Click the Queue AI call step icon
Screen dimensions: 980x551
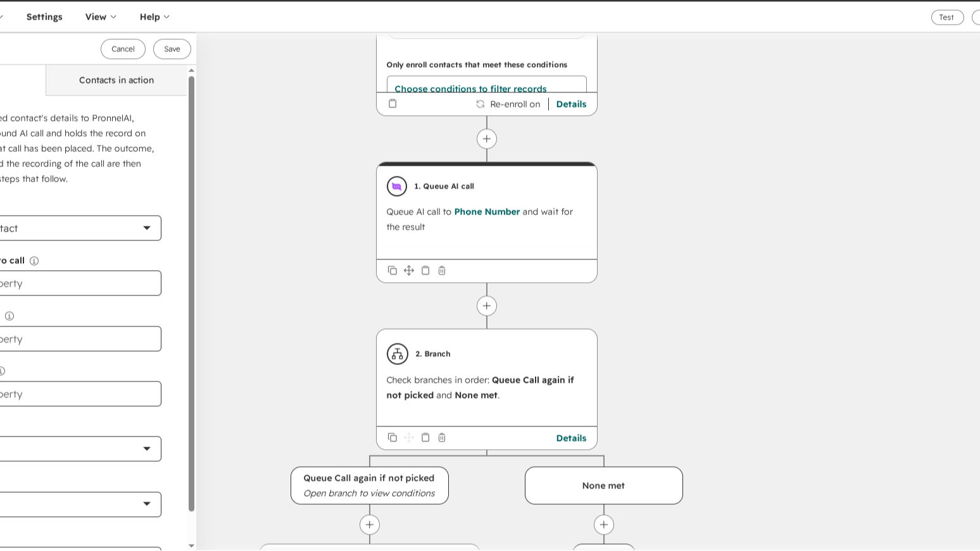coord(397,187)
